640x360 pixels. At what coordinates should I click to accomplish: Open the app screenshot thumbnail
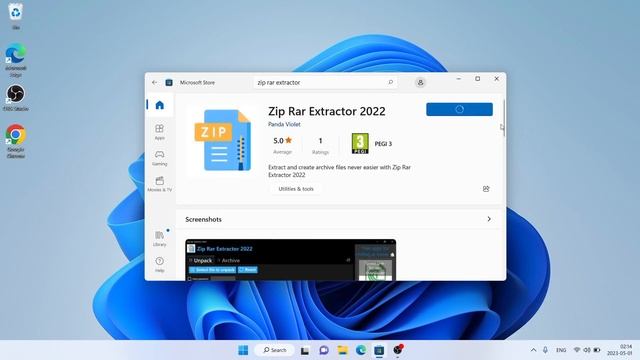click(291, 260)
